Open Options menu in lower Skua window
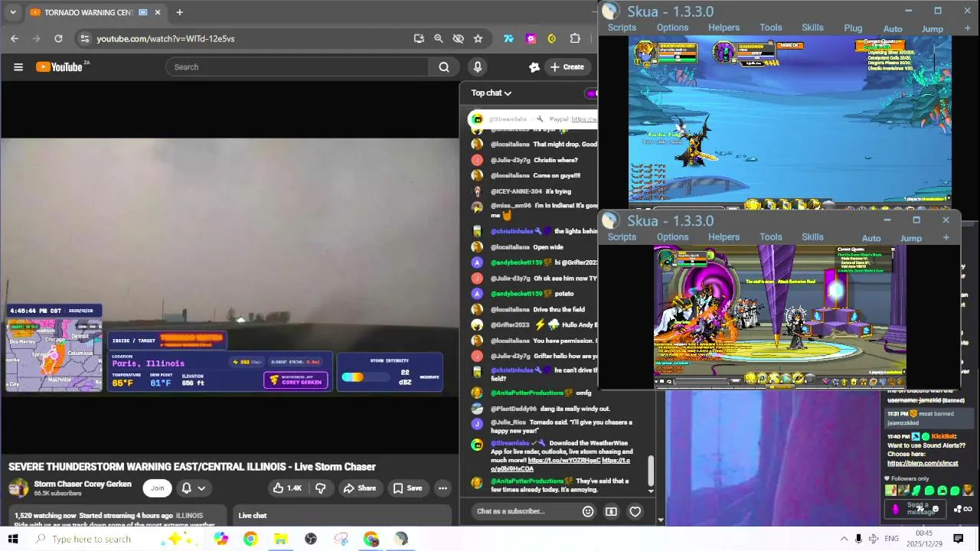This screenshot has width=980, height=551. pyautogui.click(x=672, y=237)
